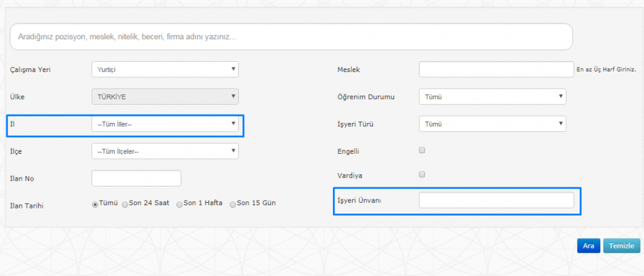Expand the İl Tüm İller dropdown
The image size is (644, 276).
pos(165,124)
